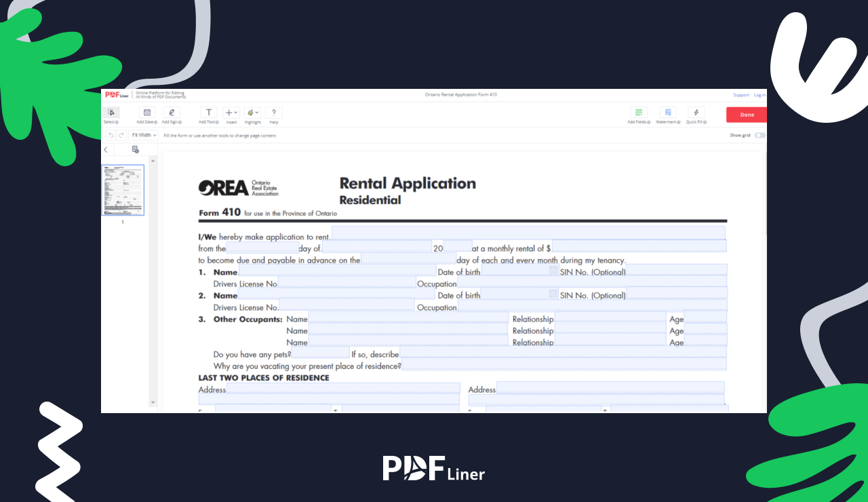Collapse the thumbnails sidebar with the arrow
The height and width of the screenshot is (502, 868).
coord(106,149)
